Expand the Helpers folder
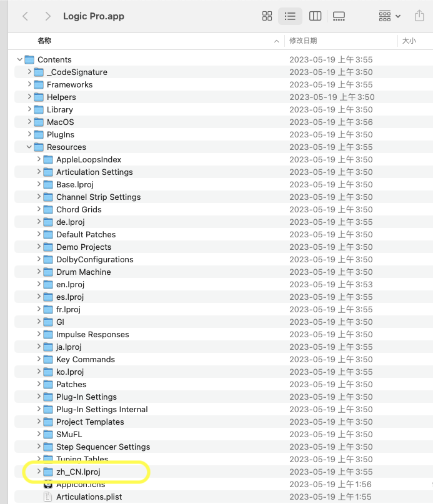 (x=29, y=97)
